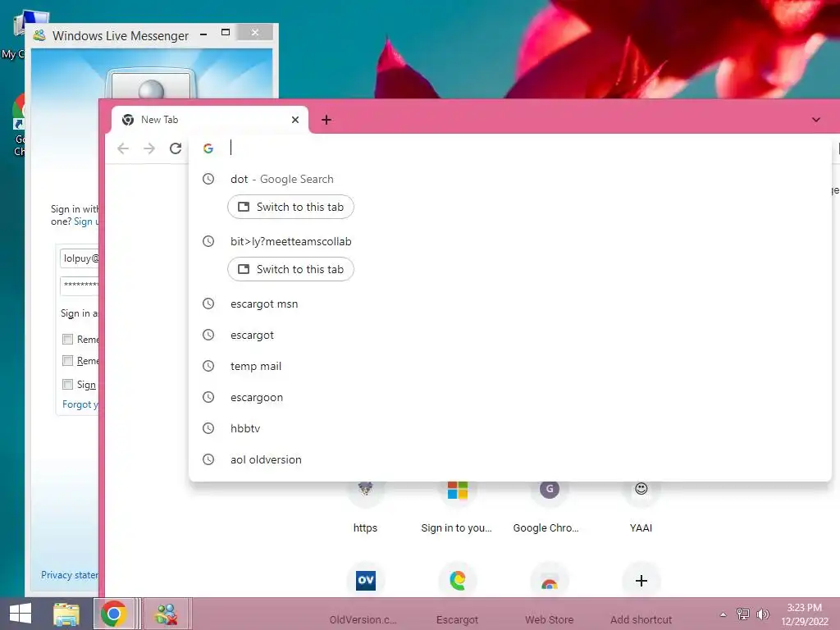This screenshot has width=840, height=630.
Task: Close the Windows Live Messenger window
Action: tap(255, 33)
